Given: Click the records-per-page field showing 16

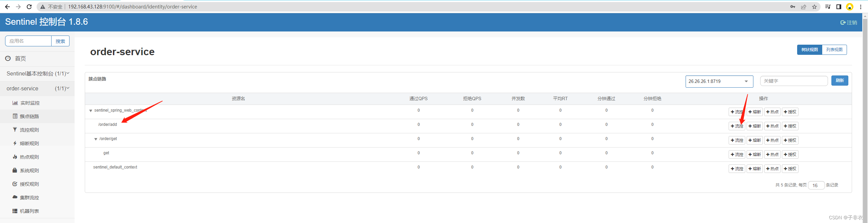Looking at the screenshot, I should (816, 185).
